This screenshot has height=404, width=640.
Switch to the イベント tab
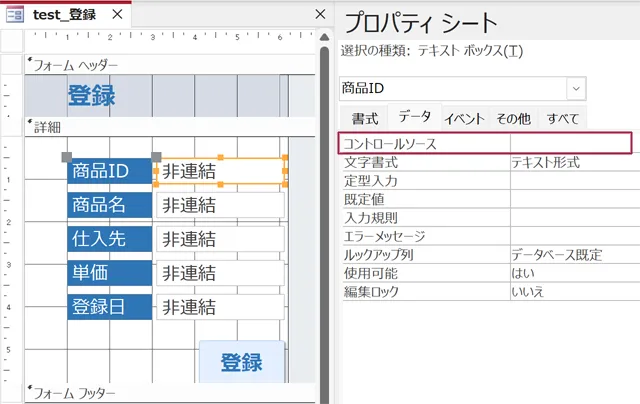click(x=465, y=118)
